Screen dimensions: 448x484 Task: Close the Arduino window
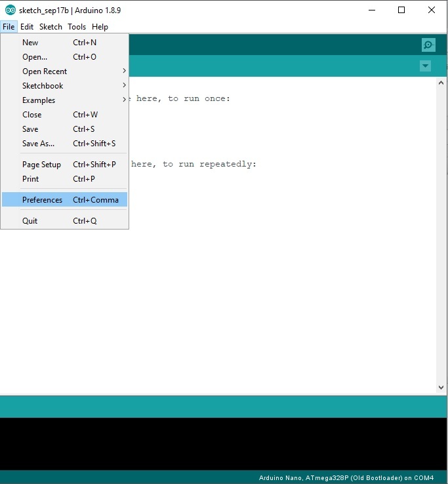[432, 10]
